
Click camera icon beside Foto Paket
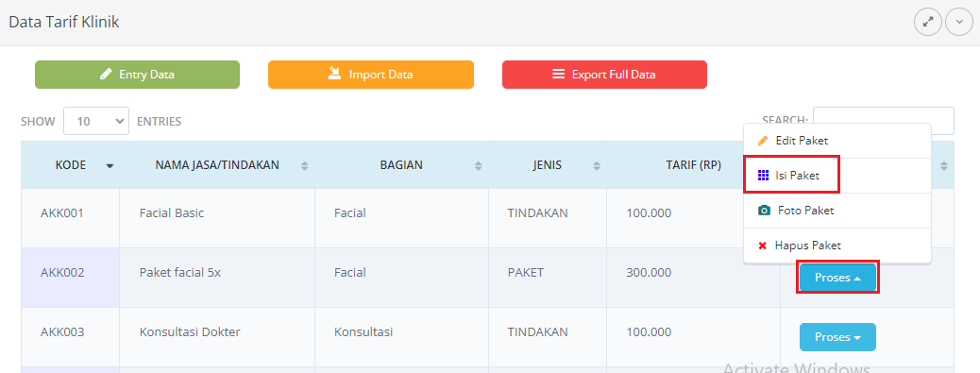point(764,211)
